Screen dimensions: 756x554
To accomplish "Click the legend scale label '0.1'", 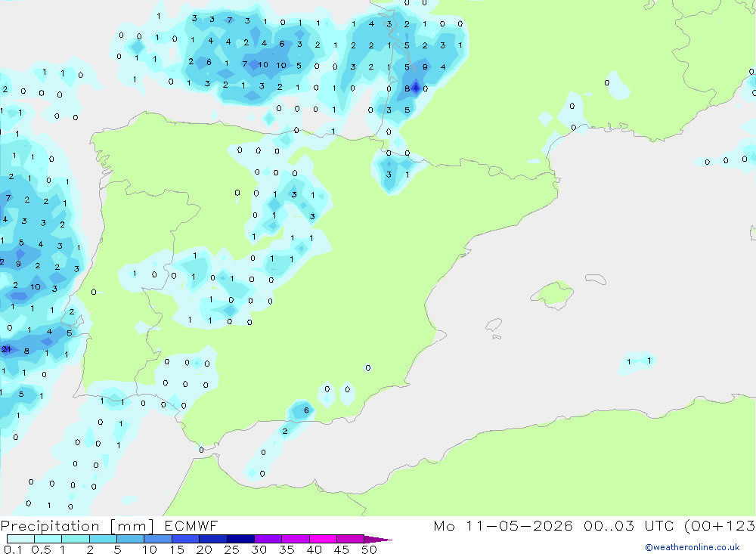I will pyautogui.click(x=13, y=549).
